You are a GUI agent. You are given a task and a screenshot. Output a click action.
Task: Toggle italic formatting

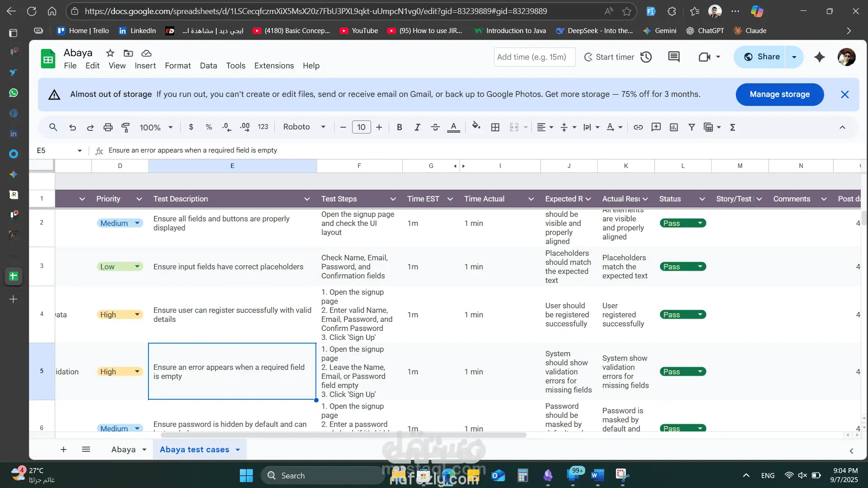(x=417, y=127)
